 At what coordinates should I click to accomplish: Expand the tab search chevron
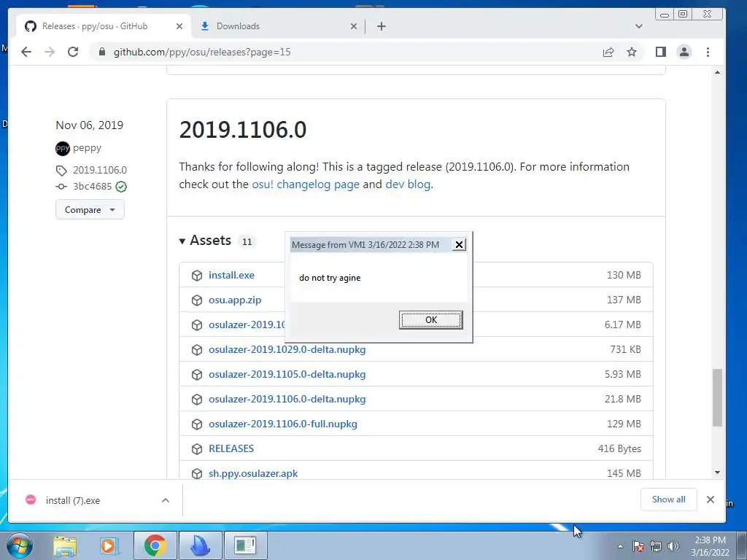[639, 26]
